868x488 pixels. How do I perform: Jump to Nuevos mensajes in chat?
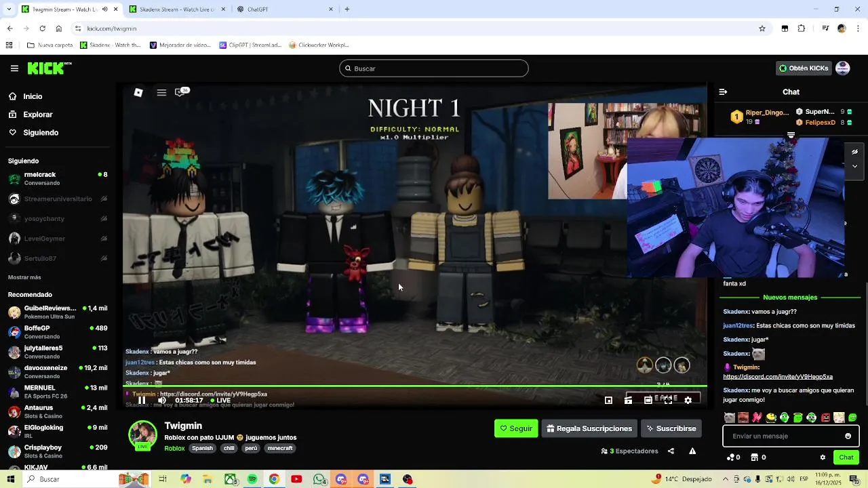[x=790, y=298]
